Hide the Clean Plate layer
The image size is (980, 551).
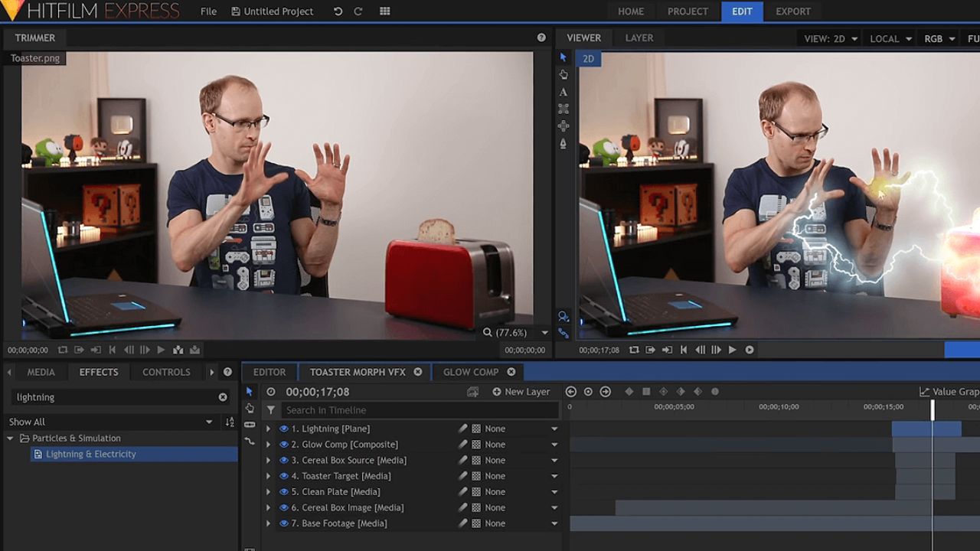[x=284, y=492]
